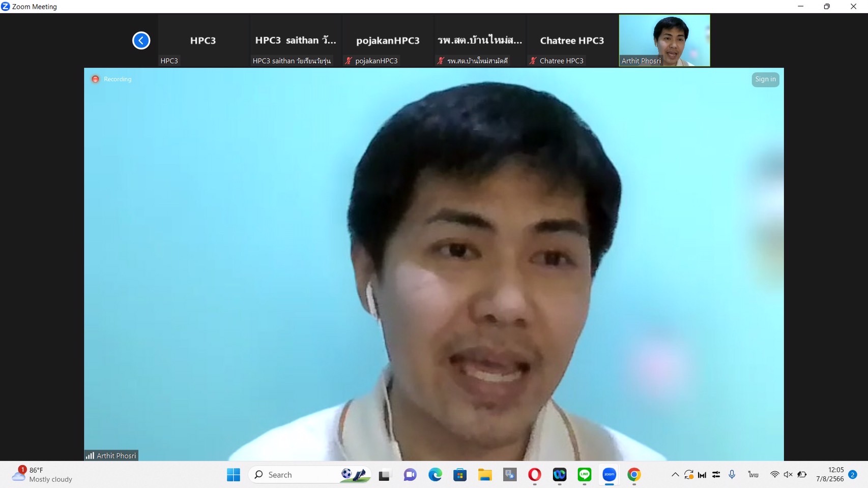Open the Wi-Fi network tray icon
The width and height of the screenshot is (868, 488).
(x=774, y=475)
